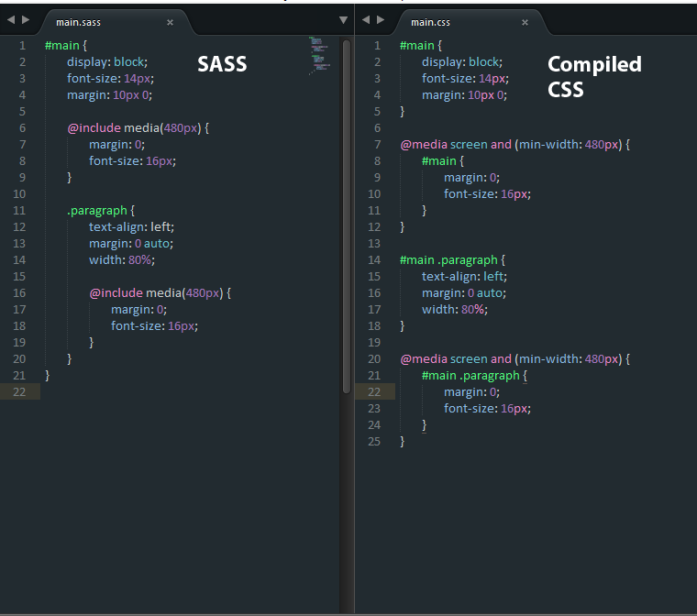Viewport: 697px width, 616px height.
Task: Click '@media screen and' on css line 7
Action: pos(456,145)
